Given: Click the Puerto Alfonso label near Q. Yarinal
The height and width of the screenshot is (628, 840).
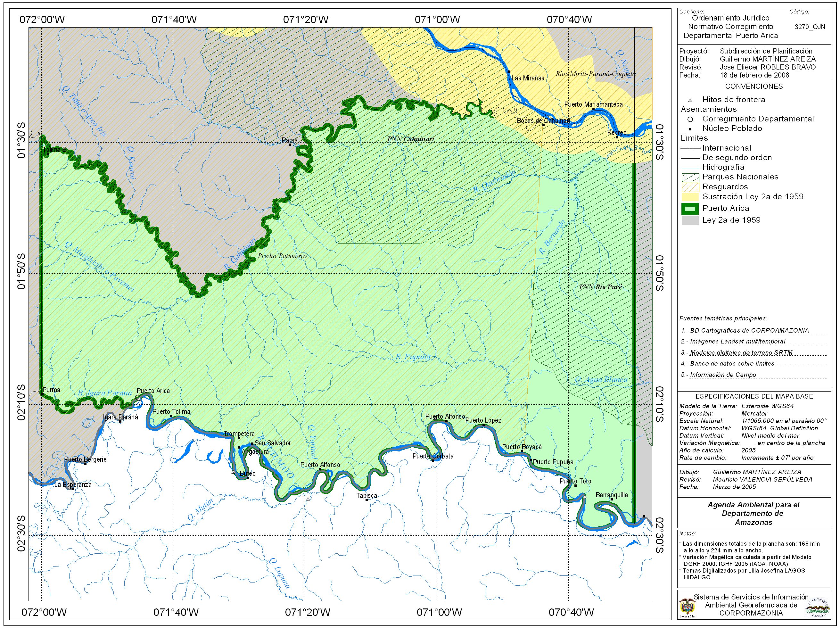Looking at the screenshot, I should 320,465.
